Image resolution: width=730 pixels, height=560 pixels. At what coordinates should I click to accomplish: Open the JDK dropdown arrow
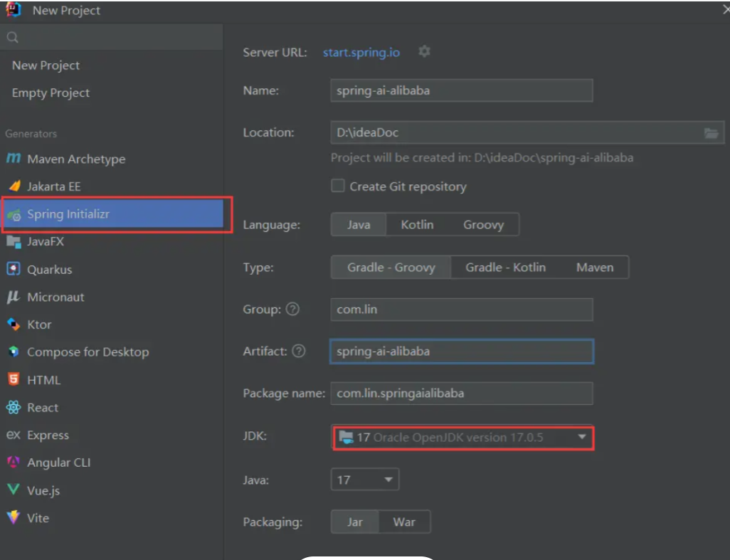581,437
